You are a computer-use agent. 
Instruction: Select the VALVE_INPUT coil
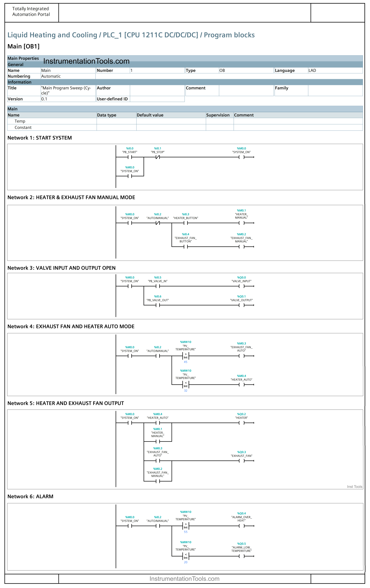click(x=241, y=286)
